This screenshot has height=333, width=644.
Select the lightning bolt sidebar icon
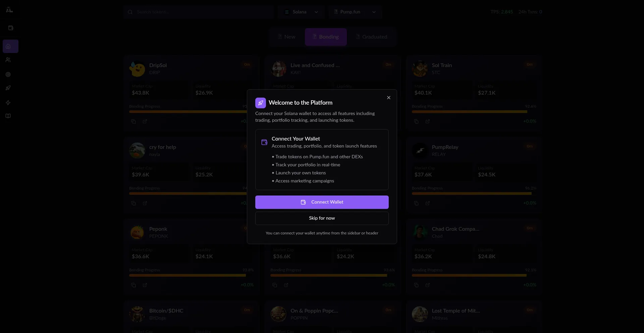pyautogui.click(x=8, y=103)
